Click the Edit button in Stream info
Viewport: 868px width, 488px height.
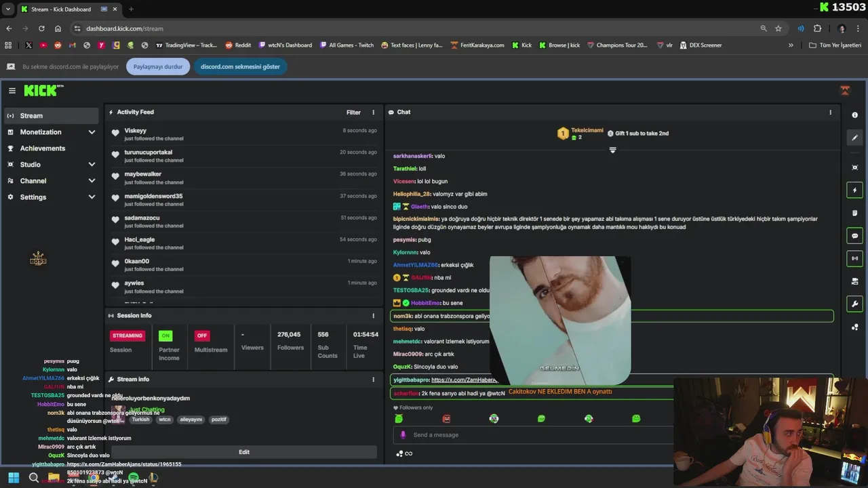pos(244,452)
